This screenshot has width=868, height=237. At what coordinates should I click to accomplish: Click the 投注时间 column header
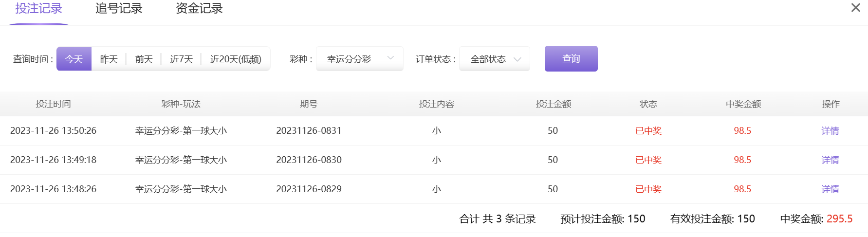pyautogui.click(x=54, y=104)
